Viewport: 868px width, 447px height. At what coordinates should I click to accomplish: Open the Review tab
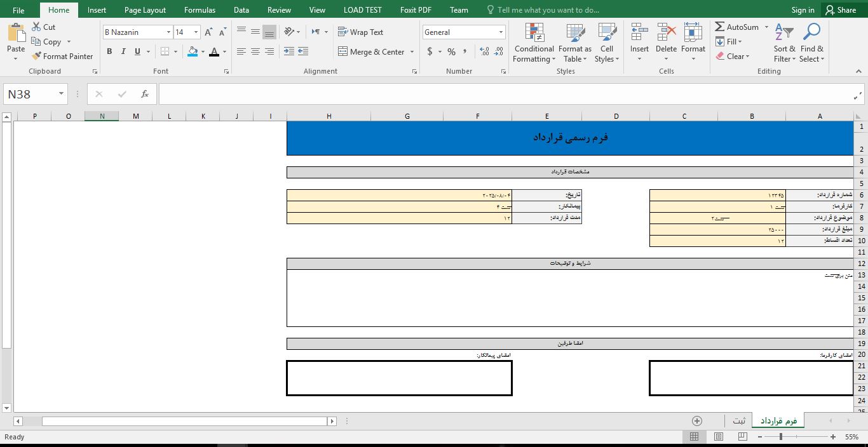pyautogui.click(x=279, y=10)
